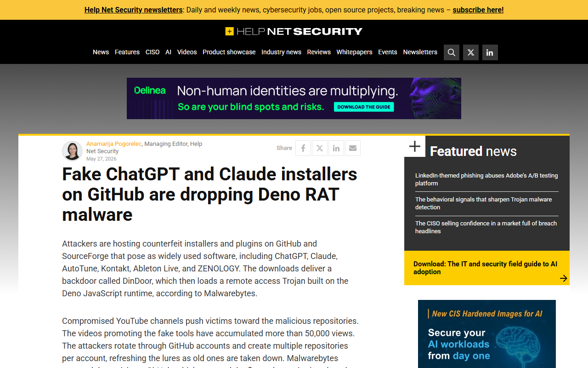Click the author avatar photo
Viewport: 588px width, 368px height.
[73, 151]
